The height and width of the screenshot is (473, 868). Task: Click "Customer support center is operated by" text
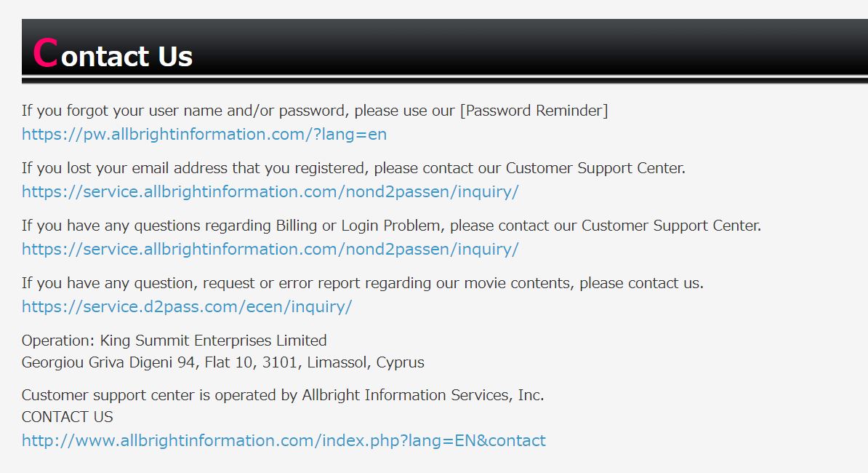(x=159, y=395)
